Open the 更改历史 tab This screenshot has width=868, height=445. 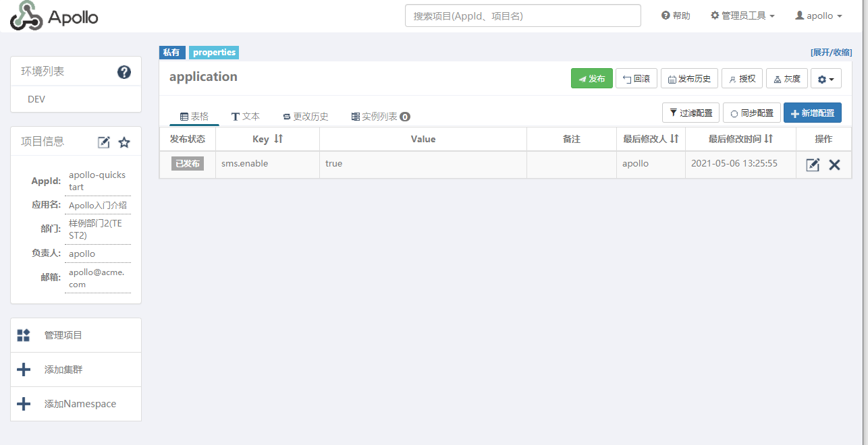(x=306, y=117)
